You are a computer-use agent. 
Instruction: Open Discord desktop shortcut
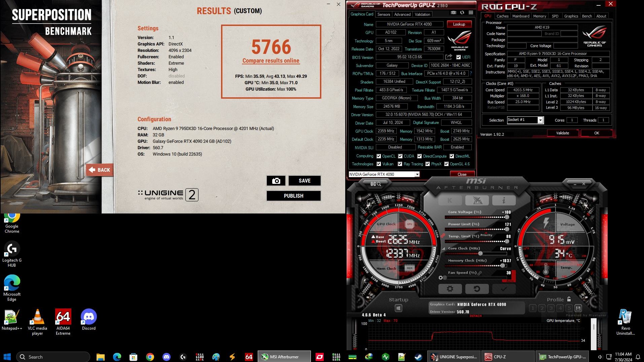tap(89, 320)
